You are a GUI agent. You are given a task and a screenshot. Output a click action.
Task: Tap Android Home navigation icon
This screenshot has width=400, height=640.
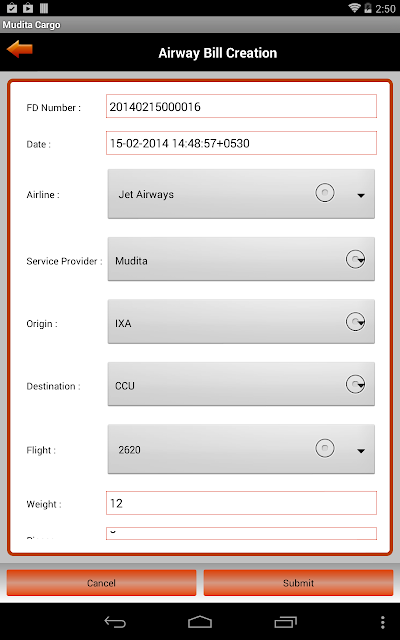[x=200, y=622]
